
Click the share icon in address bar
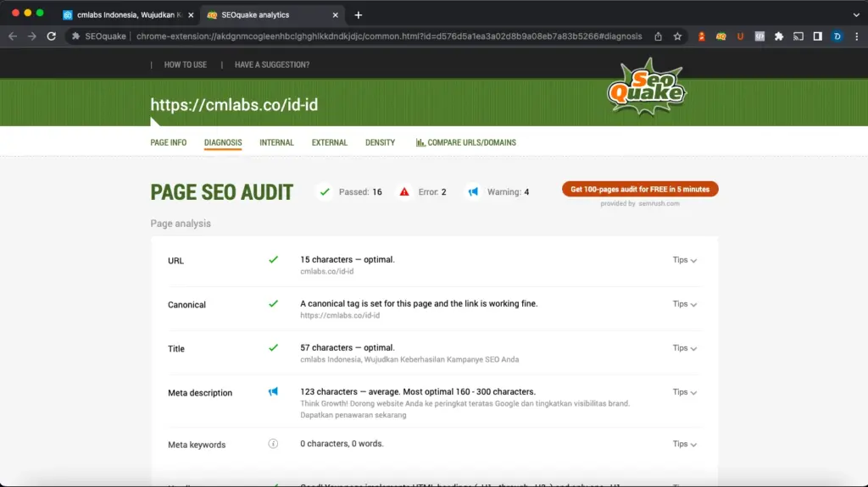coord(658,36)
